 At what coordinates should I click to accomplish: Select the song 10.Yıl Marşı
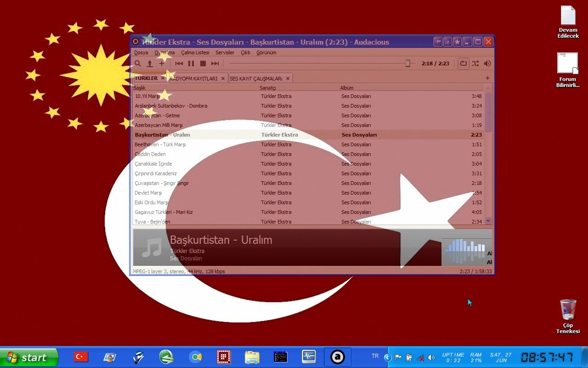pos(308,96)
